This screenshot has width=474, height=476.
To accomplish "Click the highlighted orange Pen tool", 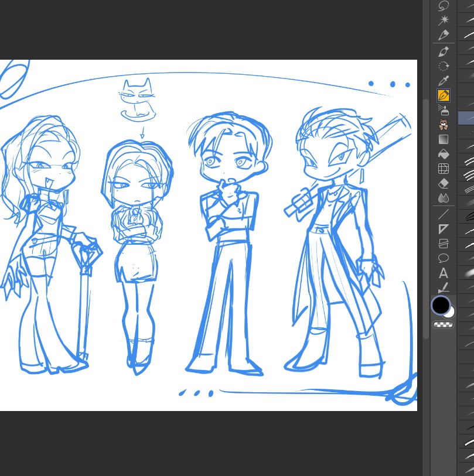I will click(444, 95).
